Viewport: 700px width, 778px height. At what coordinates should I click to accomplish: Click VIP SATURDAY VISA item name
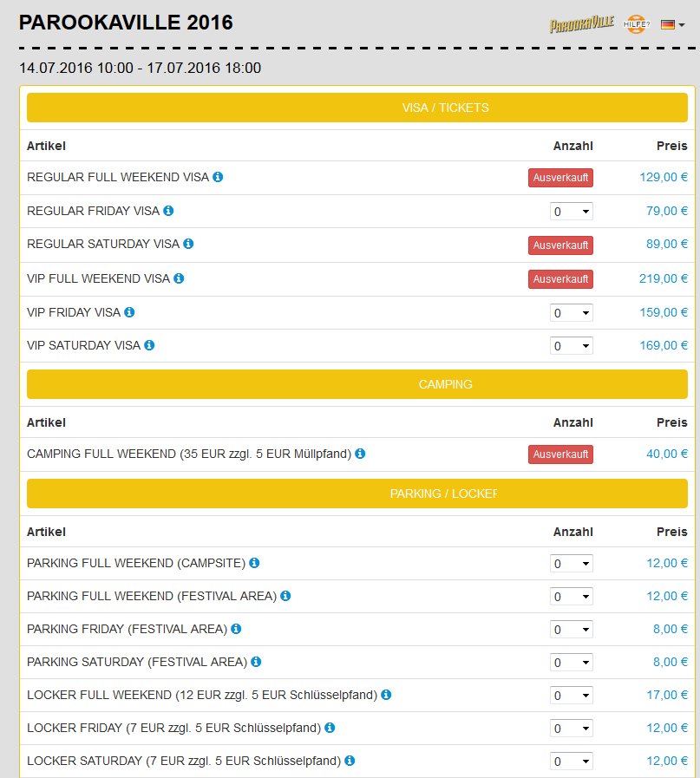coord(83,345)
